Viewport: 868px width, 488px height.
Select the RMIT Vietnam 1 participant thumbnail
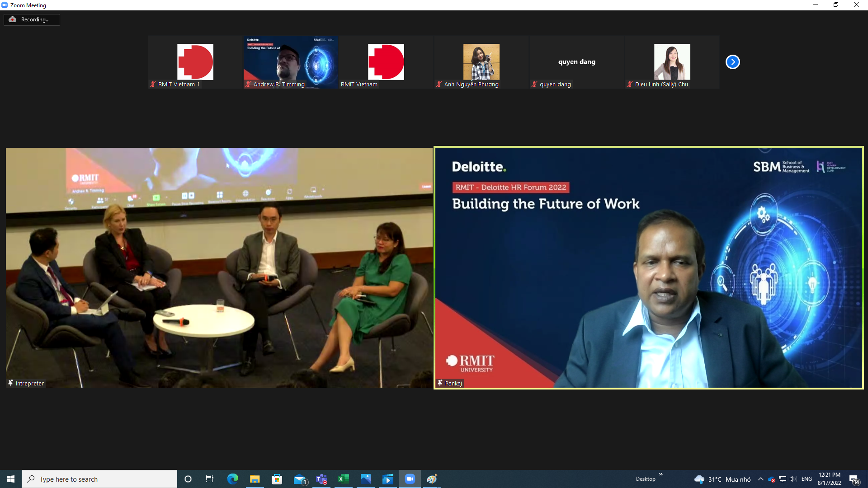pyautogui.click(x=195, y=62)
